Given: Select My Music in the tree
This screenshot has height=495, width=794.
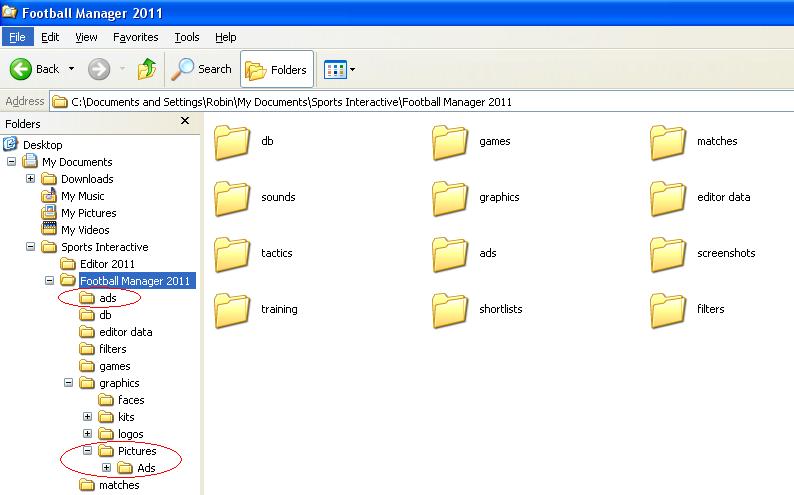Looking at the screenshot, I should pyautogui.click(x=83, y=196).
